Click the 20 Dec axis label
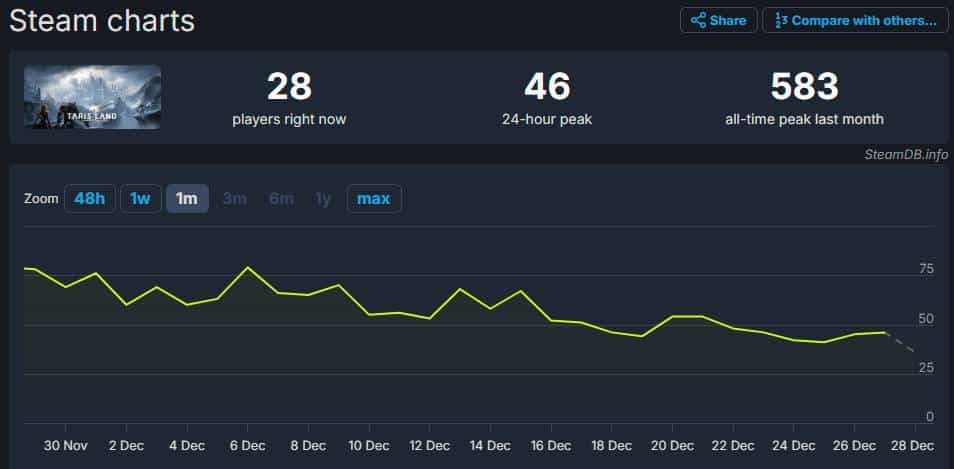Image resolution: width=954 pixels, height=469 pixels. pyautogui.click(x=672, y=446)
